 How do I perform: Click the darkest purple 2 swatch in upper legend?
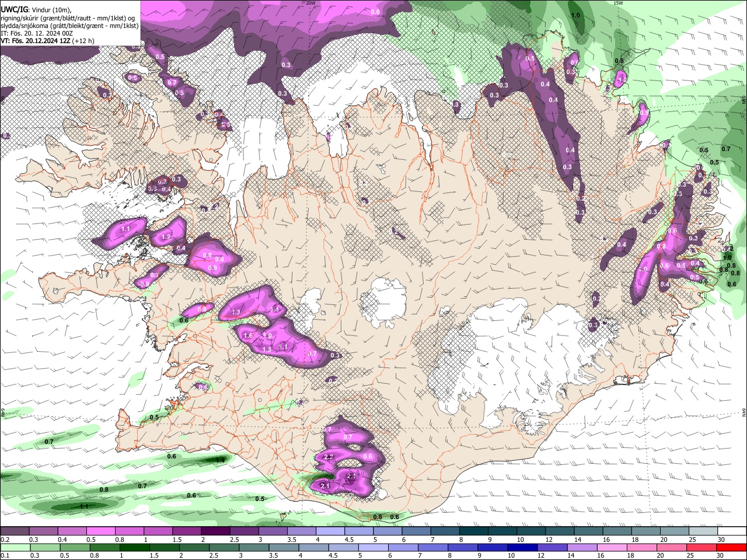coord(215,531)
